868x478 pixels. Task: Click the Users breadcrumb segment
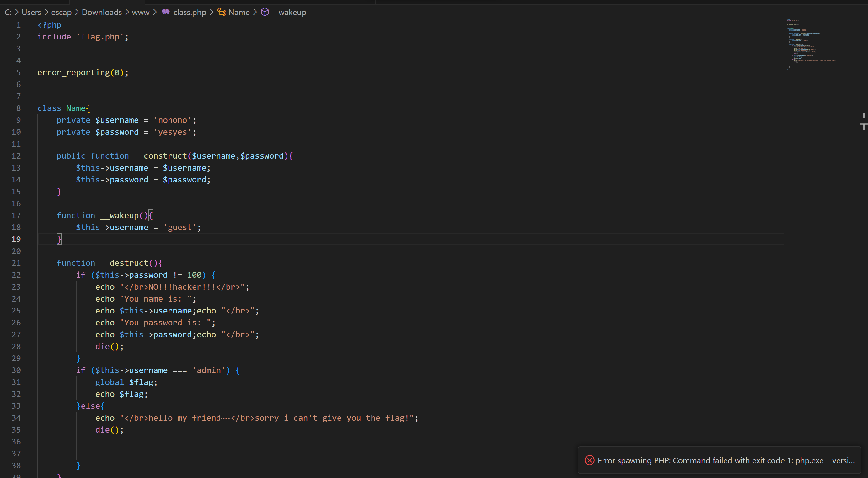[31, 13]
